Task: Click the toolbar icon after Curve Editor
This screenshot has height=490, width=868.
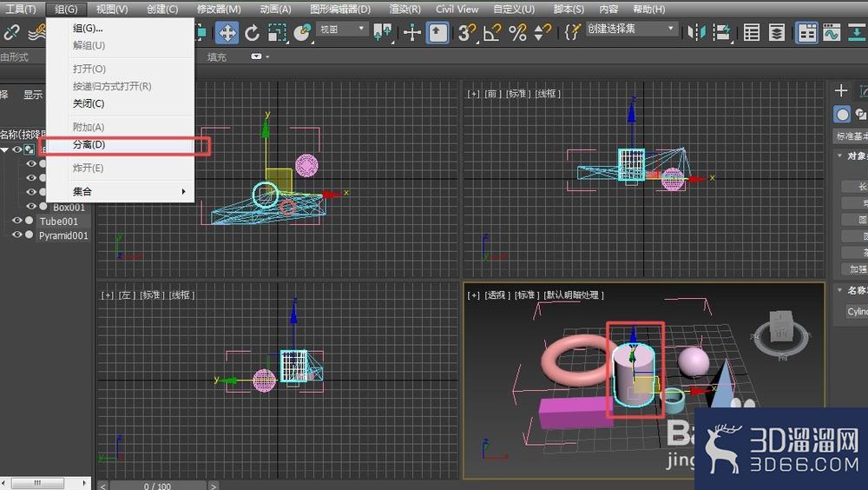Action: tap(857, 33)
